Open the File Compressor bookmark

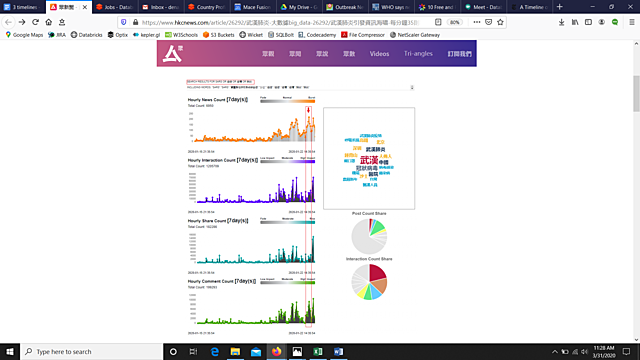pos(363,35)
